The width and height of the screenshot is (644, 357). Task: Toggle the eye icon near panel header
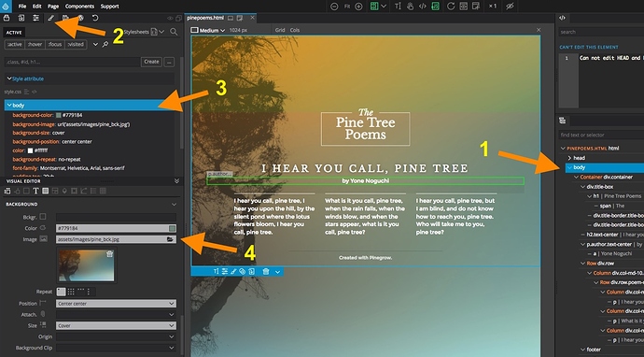(170, 19)
